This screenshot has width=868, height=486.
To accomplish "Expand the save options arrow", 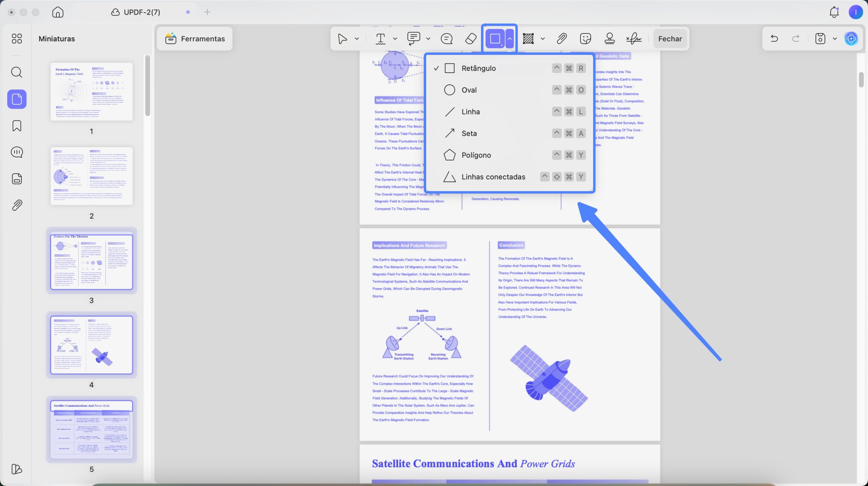I will (x=835, y=39).
